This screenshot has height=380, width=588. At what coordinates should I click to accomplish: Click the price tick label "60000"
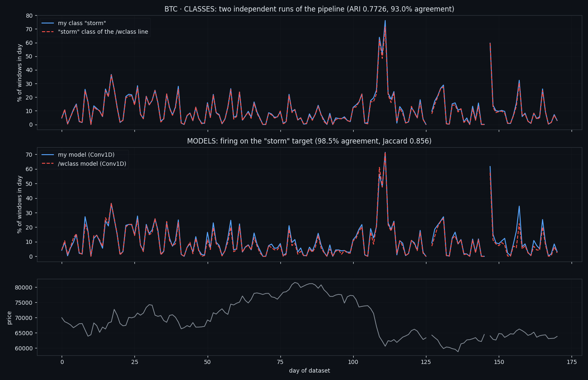[24, 348]
